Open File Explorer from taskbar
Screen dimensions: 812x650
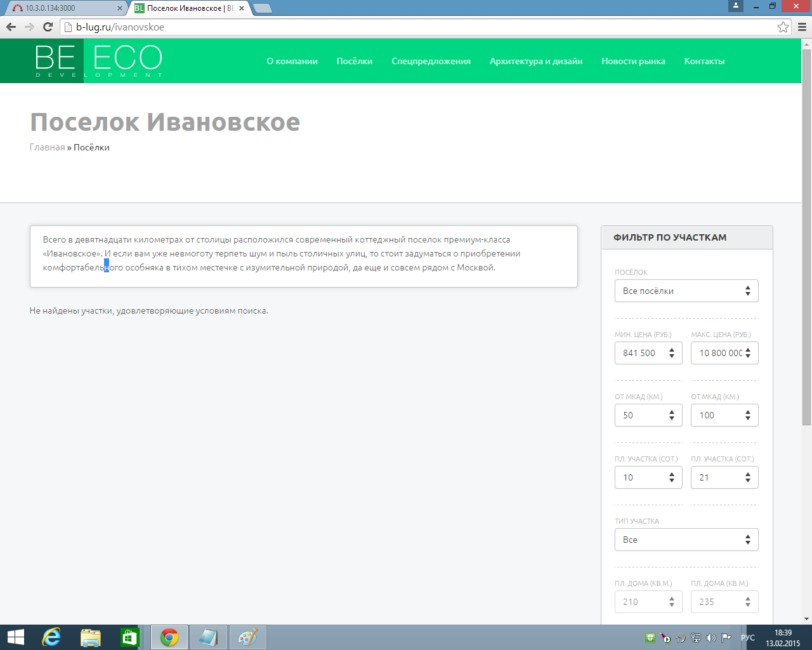(91, 637)
